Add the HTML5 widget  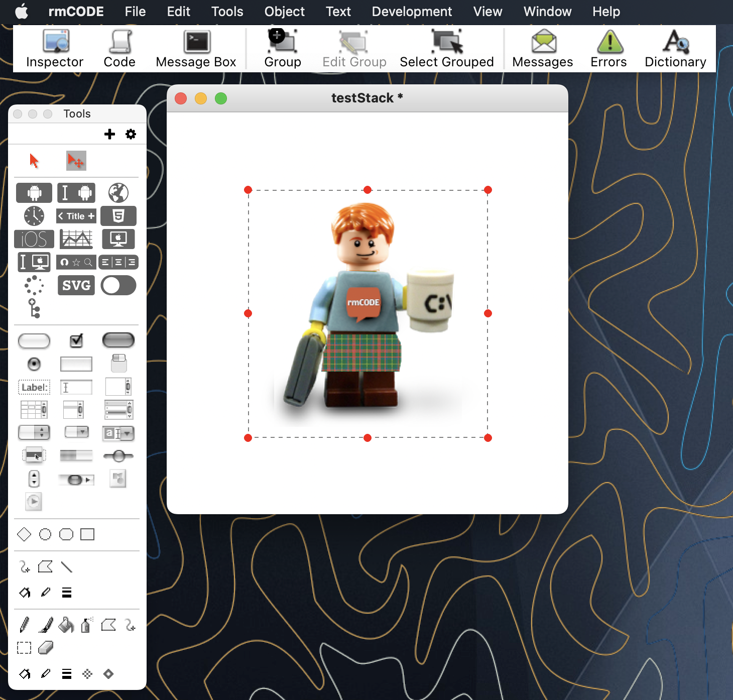click(118, 216)
